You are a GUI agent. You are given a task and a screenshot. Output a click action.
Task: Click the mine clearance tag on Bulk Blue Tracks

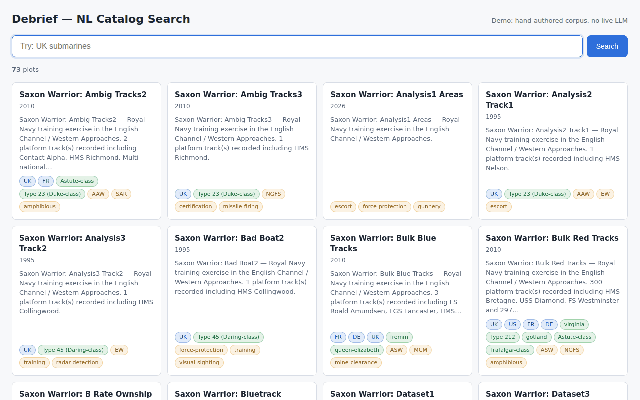click(355, 362)
